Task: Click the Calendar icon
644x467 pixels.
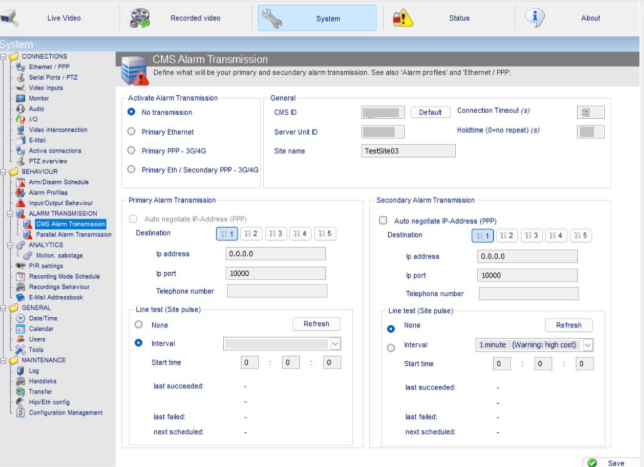Action: [x=21, y=329]
